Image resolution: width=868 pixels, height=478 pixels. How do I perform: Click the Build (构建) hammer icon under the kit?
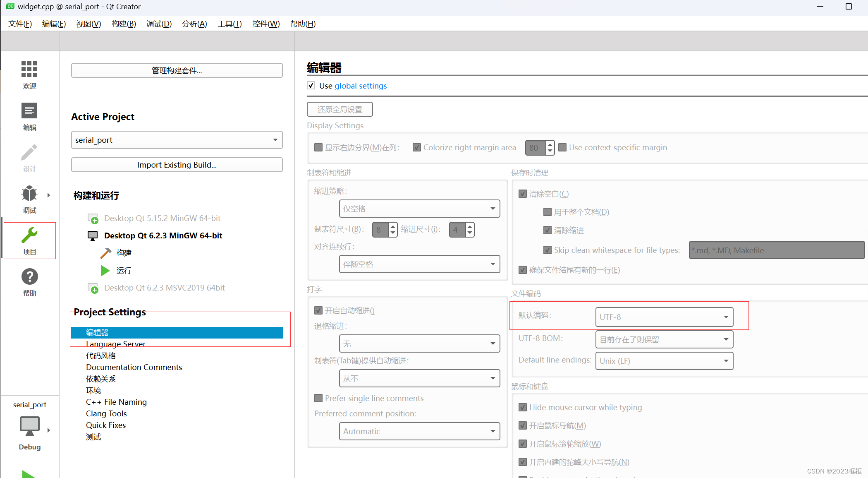click(x=106, y=253)
